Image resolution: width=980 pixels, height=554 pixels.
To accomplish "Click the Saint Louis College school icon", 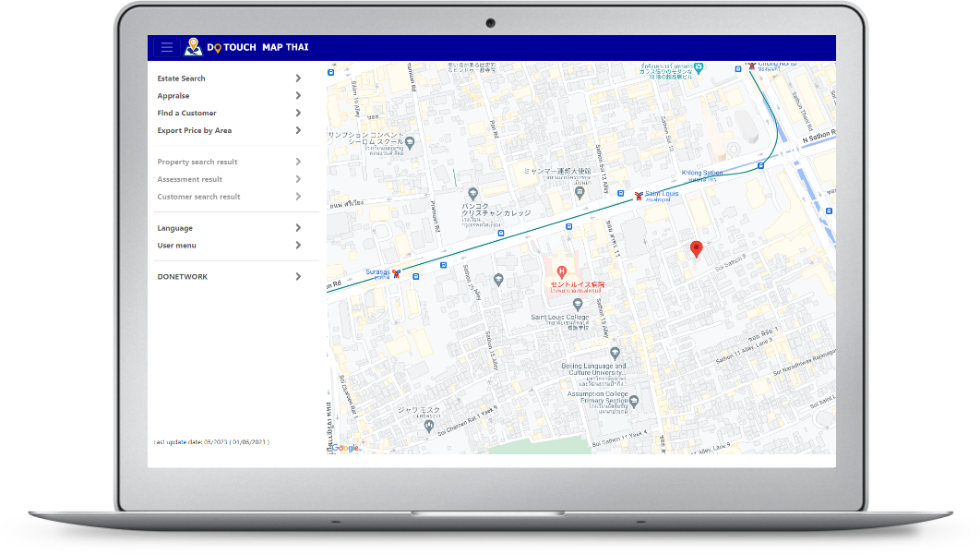I will pyautogui.click(x=579, y=304).
